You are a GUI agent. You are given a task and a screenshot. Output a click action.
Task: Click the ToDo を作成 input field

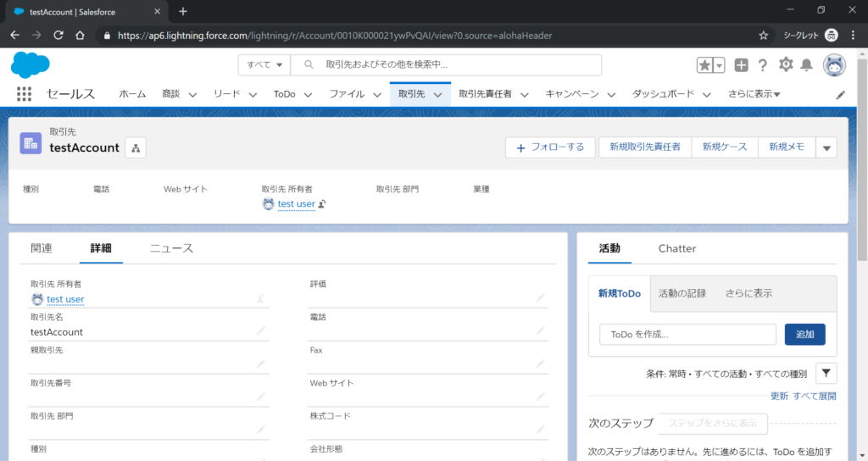tap(687, 335)
